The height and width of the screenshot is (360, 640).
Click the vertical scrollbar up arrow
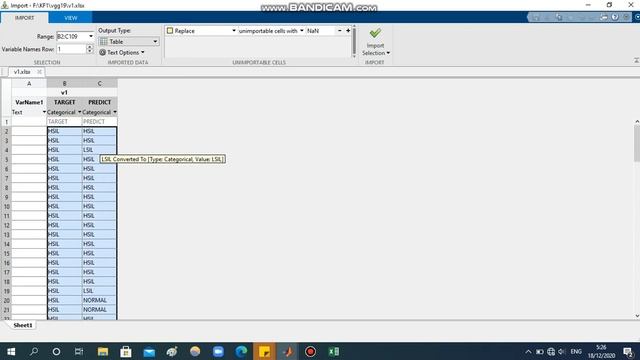[637, 122]
